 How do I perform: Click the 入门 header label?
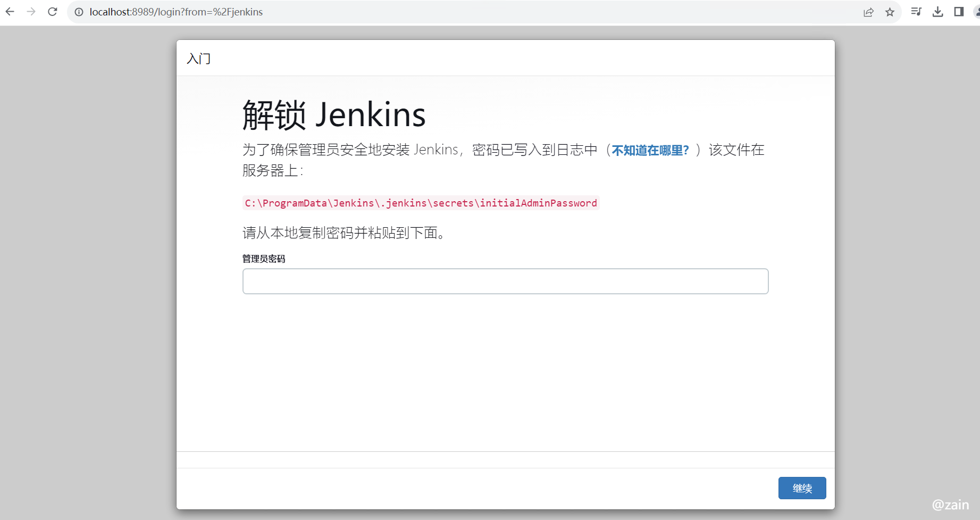[x=199, y=59]
